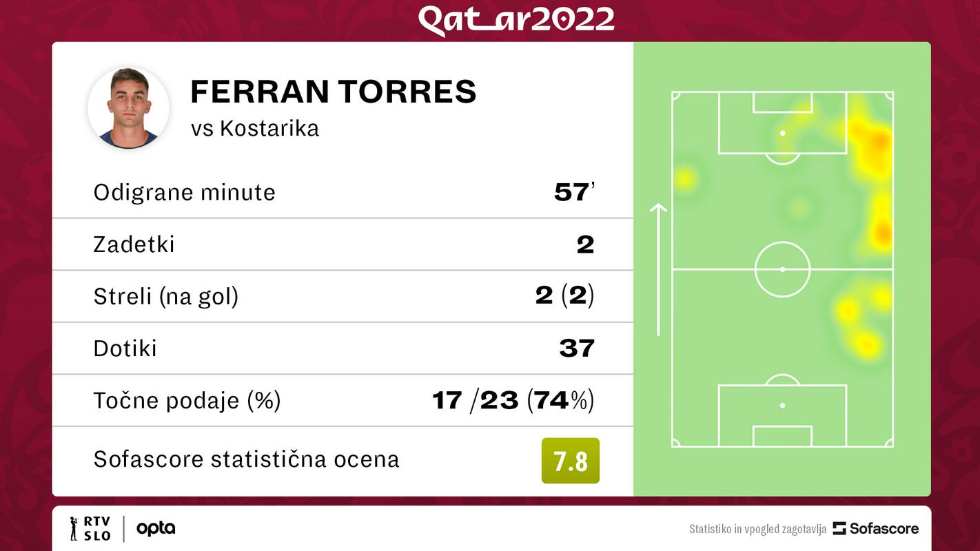
Task: Click the FERRAN TORRES name heading
Action: (334, 92)
